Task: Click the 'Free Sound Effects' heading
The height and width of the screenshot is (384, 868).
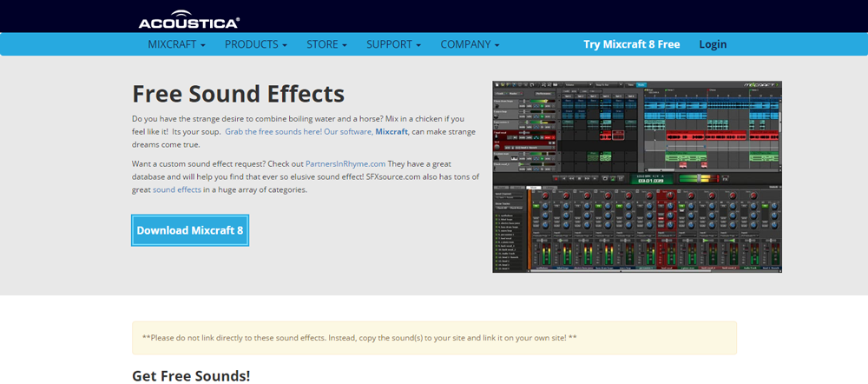Action: [239, 94]
